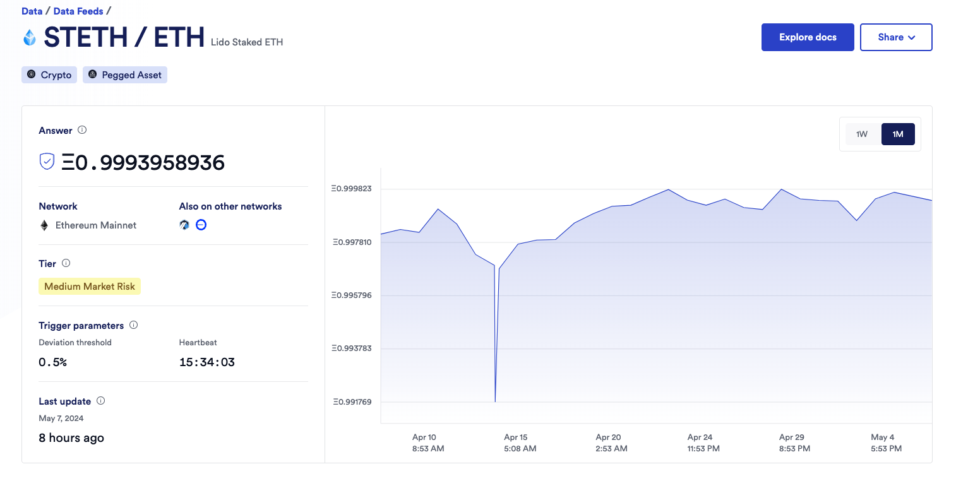Switch chart to 1W range
Image resolution: width=980 pixels, height=493 pixels.
coord(862,134)
